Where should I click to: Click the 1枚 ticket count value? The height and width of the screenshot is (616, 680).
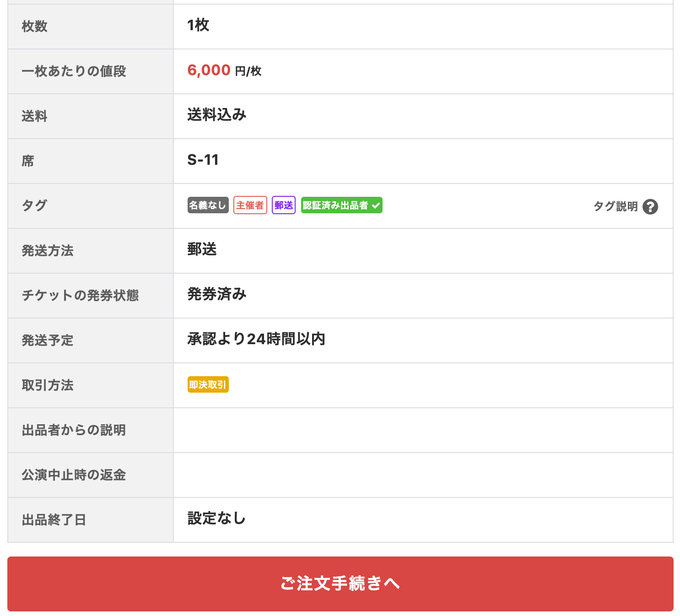(x=198, y=25)
